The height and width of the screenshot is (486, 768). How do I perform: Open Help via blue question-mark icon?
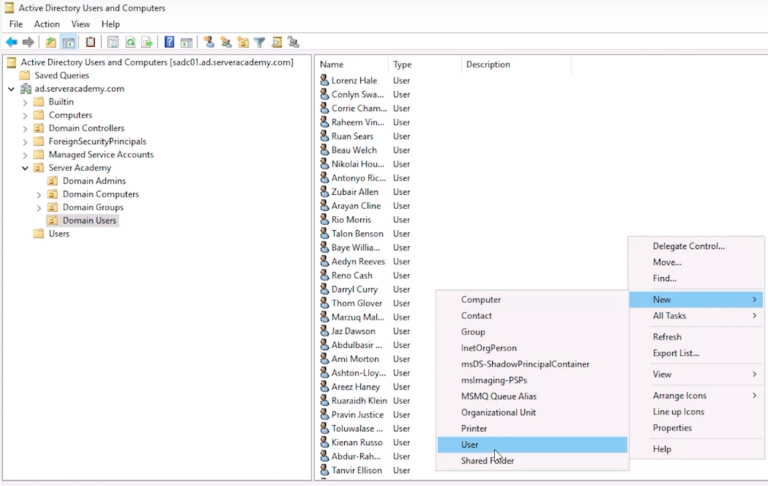click(x=169, y=42)
